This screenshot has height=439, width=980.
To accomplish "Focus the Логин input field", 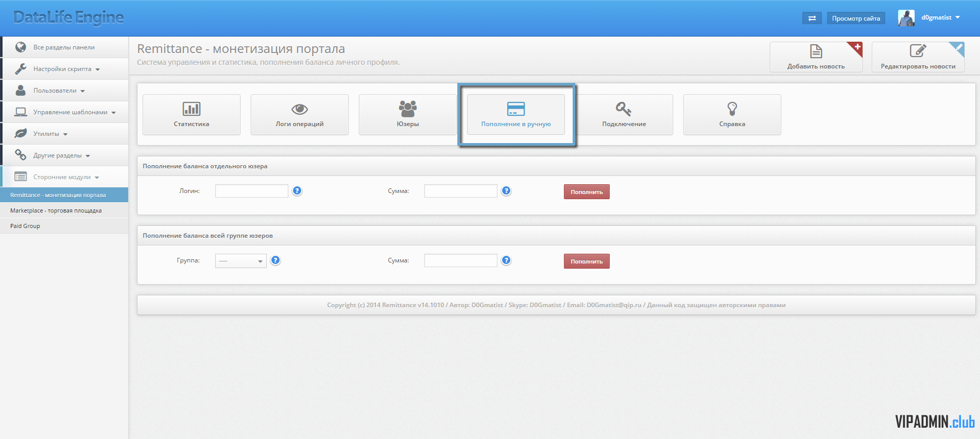I will 252,191.
